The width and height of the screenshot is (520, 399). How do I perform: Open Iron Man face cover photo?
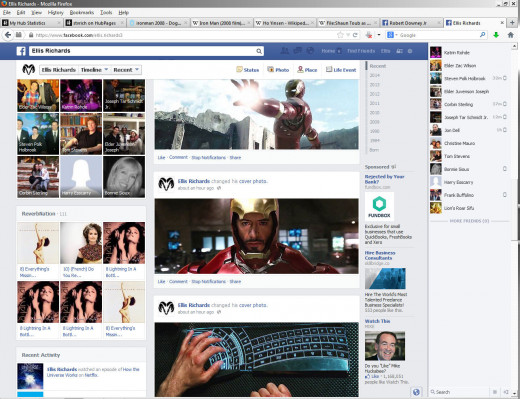256,236
